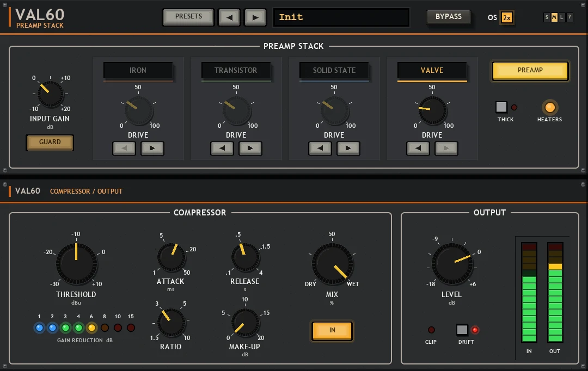
Task: Click the IRON drive knob
Action: point(138,111)
